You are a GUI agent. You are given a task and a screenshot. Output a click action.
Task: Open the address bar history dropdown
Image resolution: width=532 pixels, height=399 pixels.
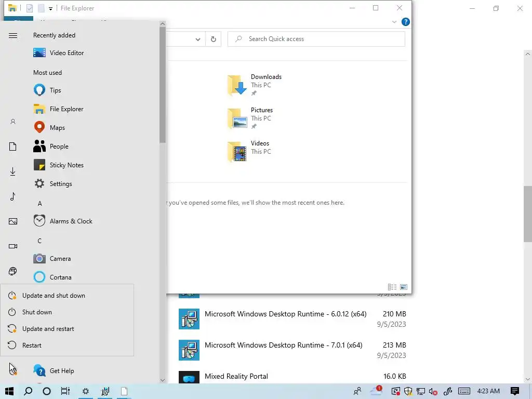pyautogui.click(x=198, y=39)
